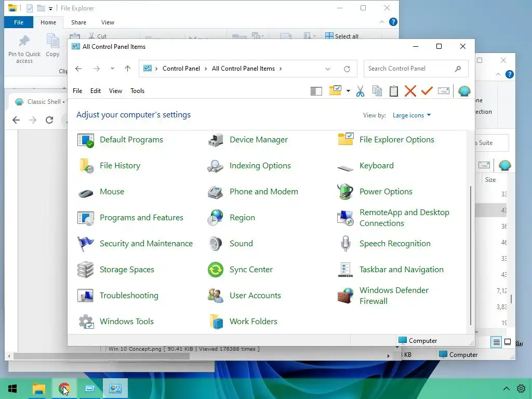532x399 pixels.
Task: Click Select all in File Explorer ribbon
Action: coord(342,36)
